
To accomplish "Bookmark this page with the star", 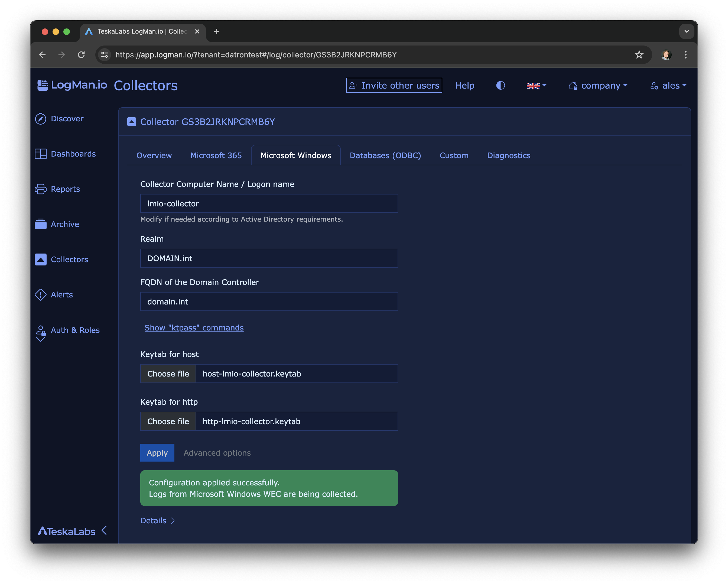I will (639, 55).
